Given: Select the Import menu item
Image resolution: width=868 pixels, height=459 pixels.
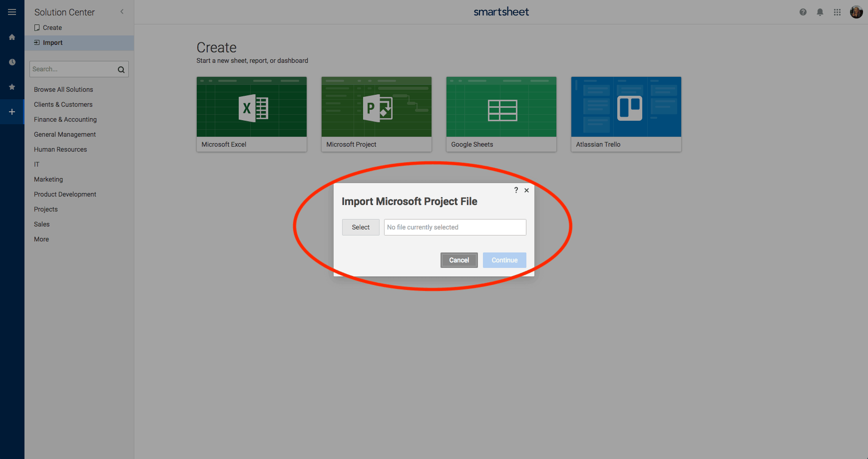Looking at the screenshot, I should pos(52,43).
